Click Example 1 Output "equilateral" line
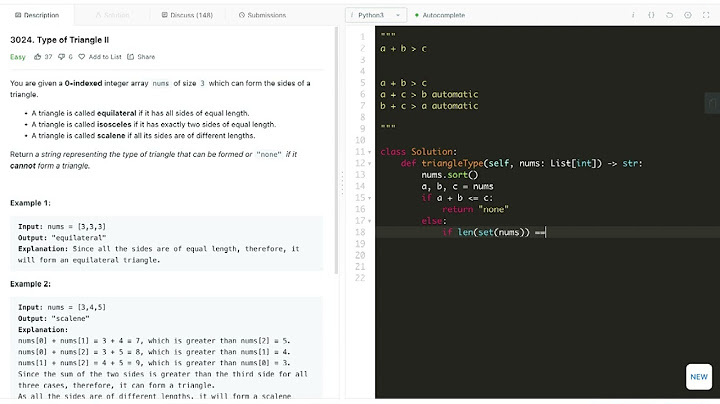Image resolution: width=720 pixels, height=404 pixels. [62, 238]
